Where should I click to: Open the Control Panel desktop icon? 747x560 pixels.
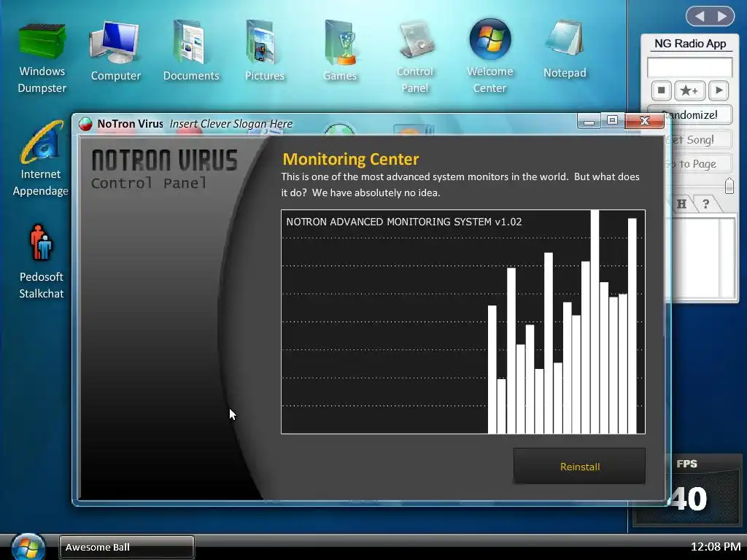(414, 57)
